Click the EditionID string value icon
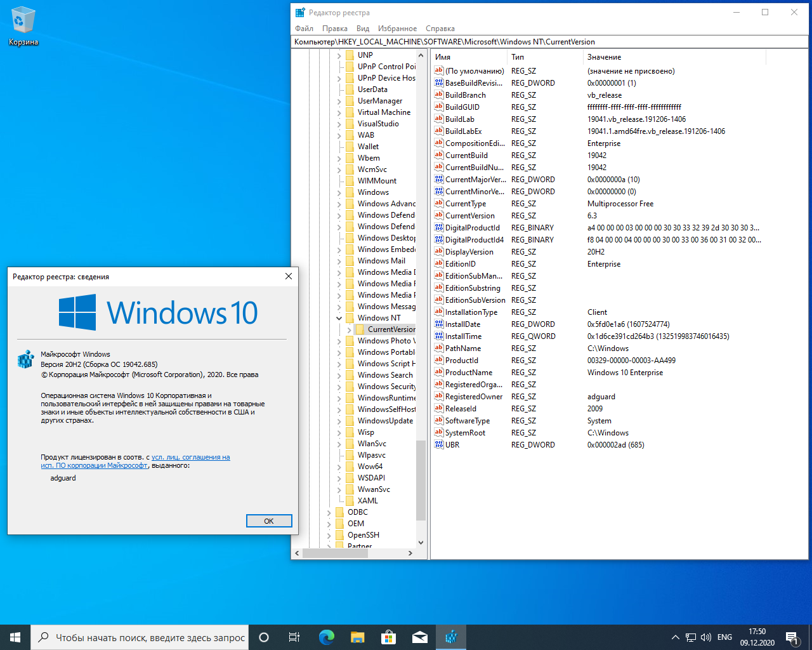Screen dimensions: 812x650 click(438, 263)
